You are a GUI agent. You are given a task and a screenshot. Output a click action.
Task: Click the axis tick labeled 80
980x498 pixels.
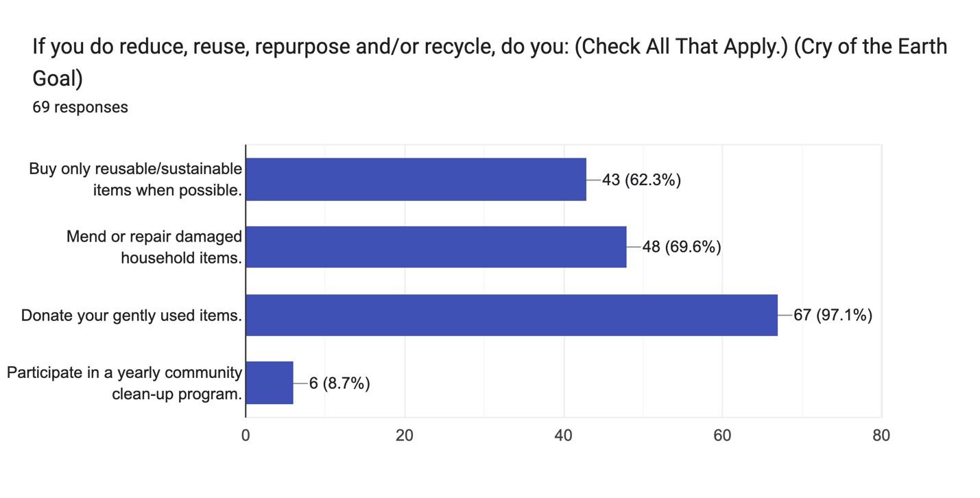(x=881, y=435)
